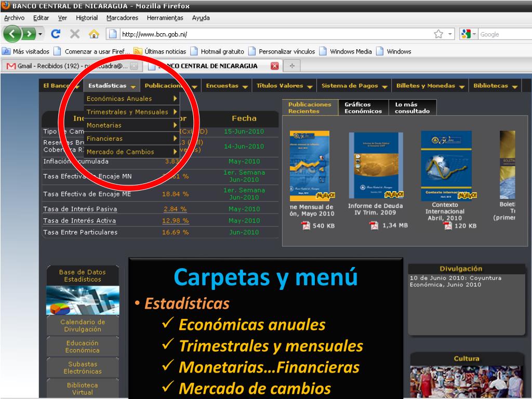This screenshot has height=399, width=532.
Task: Expand the Sistema de Pagos menu
Action: click(354, 86)
